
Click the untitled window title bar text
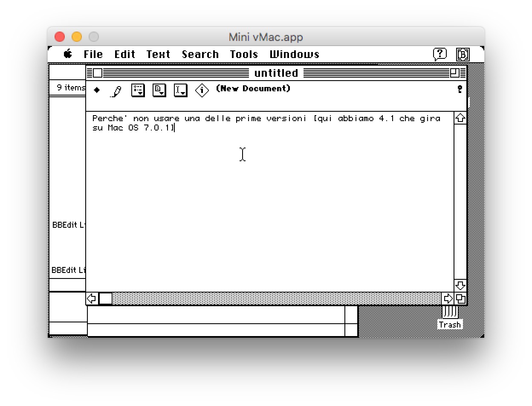[276, 73]
